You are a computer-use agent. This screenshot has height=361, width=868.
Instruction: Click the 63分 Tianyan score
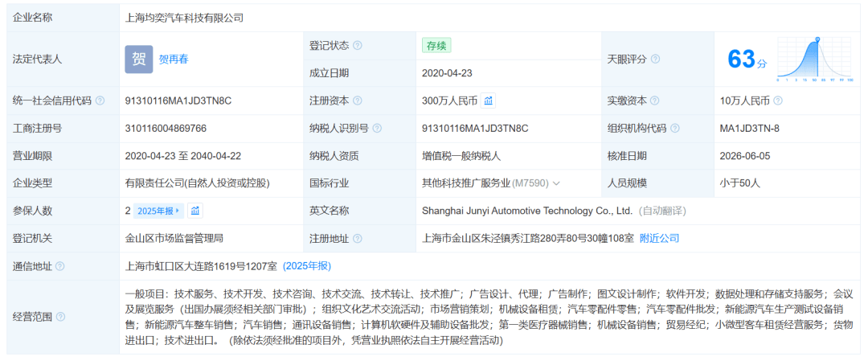coord(747,59)
